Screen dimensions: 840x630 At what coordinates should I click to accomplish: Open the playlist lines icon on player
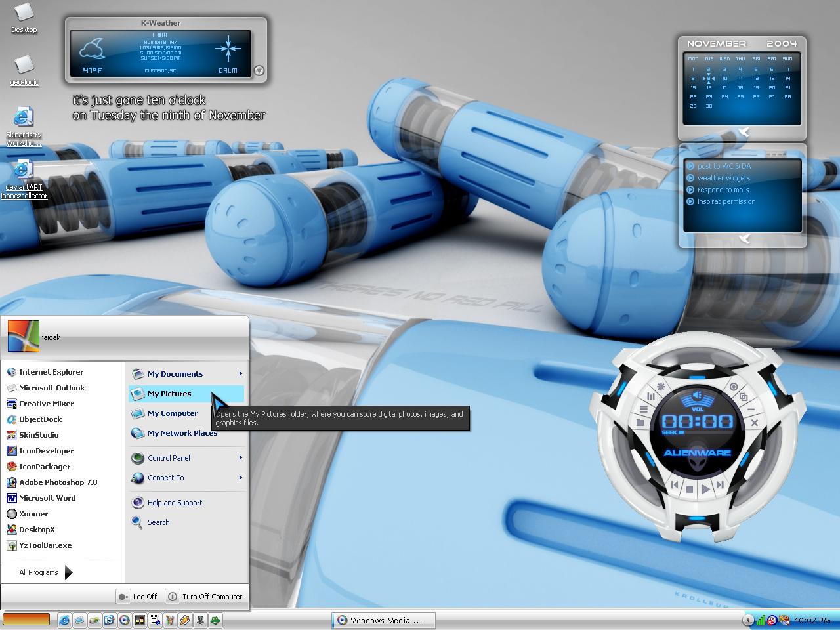tap(644, 409)
